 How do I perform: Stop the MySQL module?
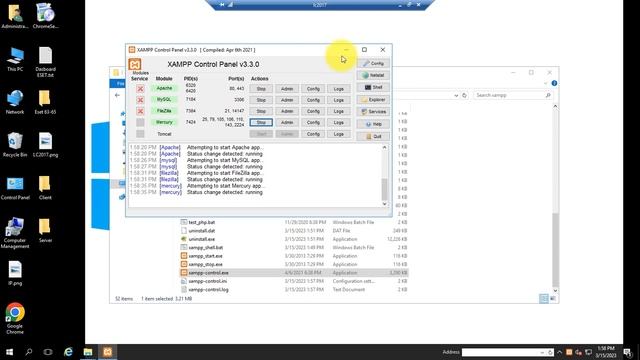click(x=261, y=100)
